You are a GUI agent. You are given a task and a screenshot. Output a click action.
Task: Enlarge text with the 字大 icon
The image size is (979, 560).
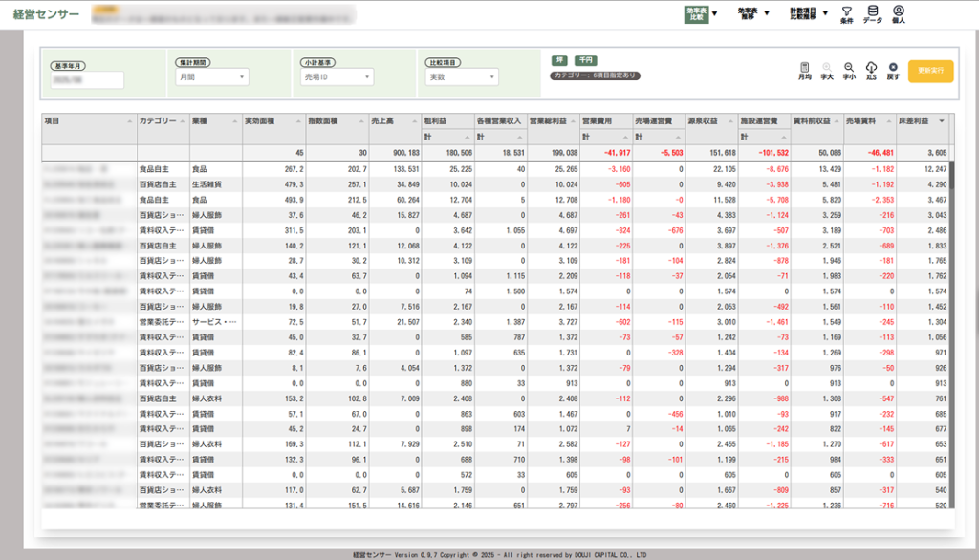828,70
